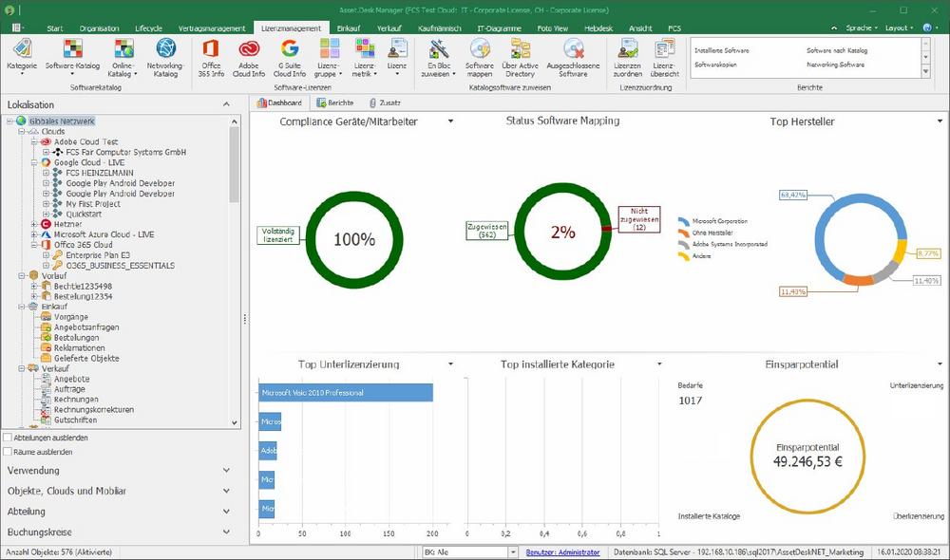Image resolution: width=950 pixels, height=560 pixels.
Task: Open the Sprache dropdown
Action: (x=862, y=28)
